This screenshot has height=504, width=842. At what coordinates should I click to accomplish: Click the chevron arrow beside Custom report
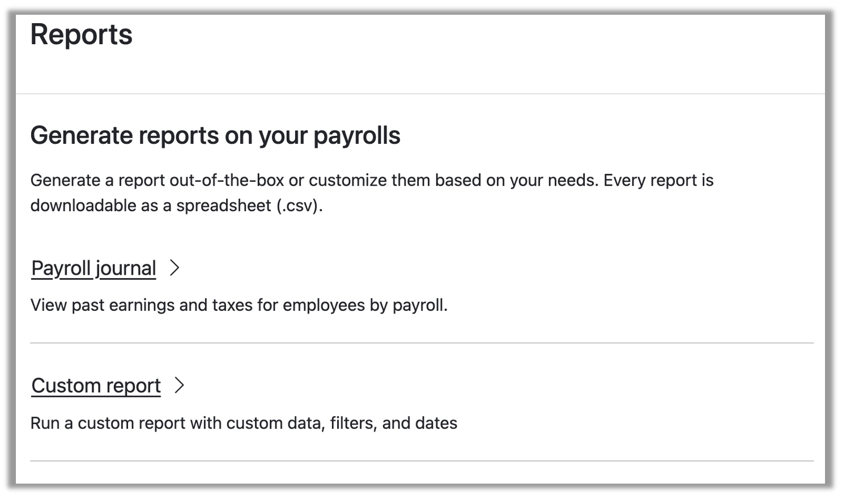pos(180,385)
